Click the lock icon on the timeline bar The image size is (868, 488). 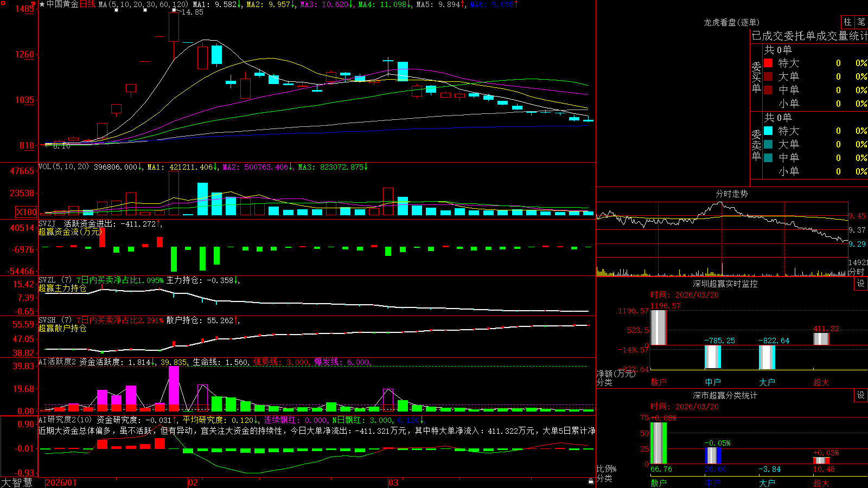click(591, 481)
